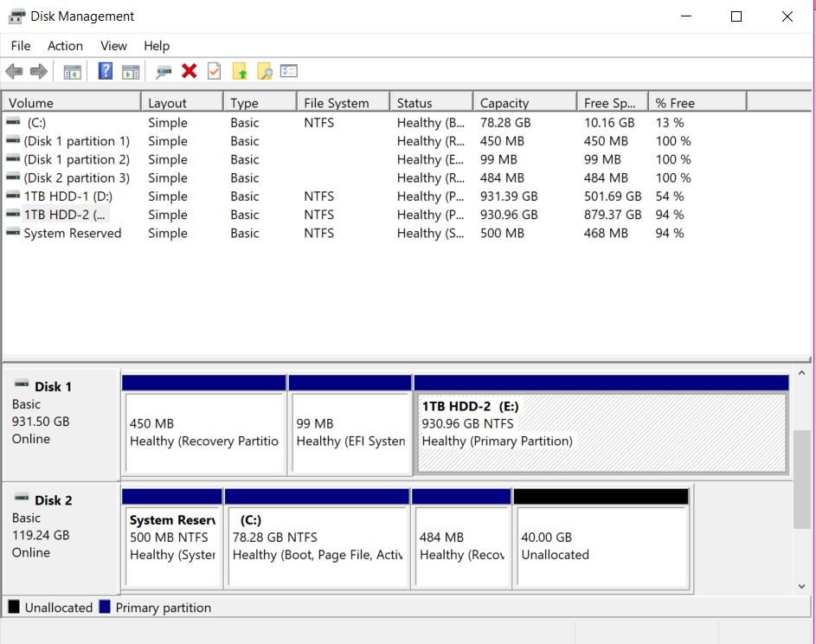Click the Refresh/connect disk icon in toolbar
This screenshot has height=644, width=816.
click(164, 72)
